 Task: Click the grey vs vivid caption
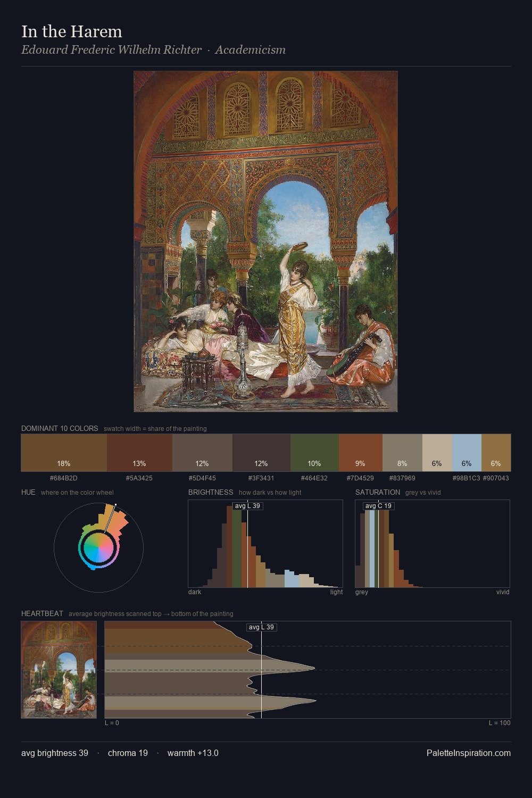[x=423, y=492]
